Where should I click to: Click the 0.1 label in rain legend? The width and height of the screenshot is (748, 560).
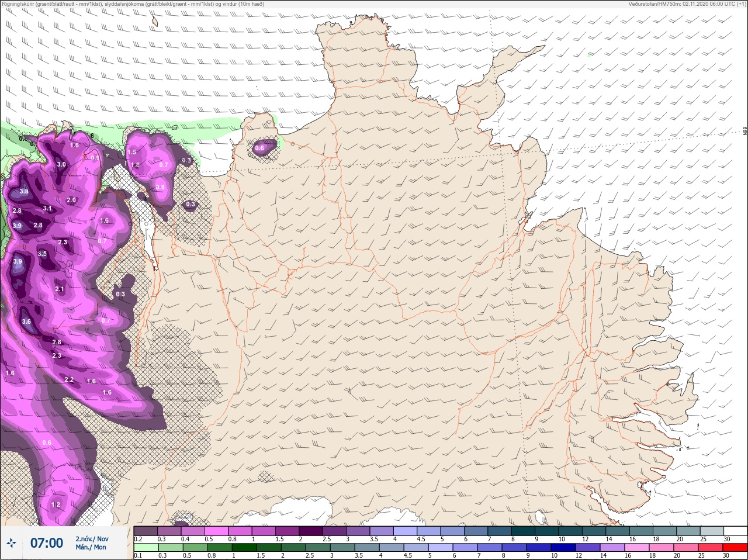pyautogui.click(x=138, y=555)
